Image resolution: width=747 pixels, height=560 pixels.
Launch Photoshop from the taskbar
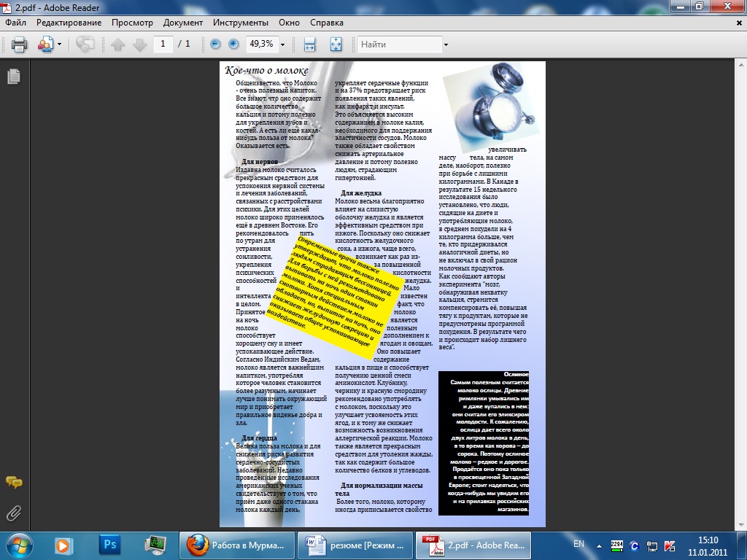111,544
